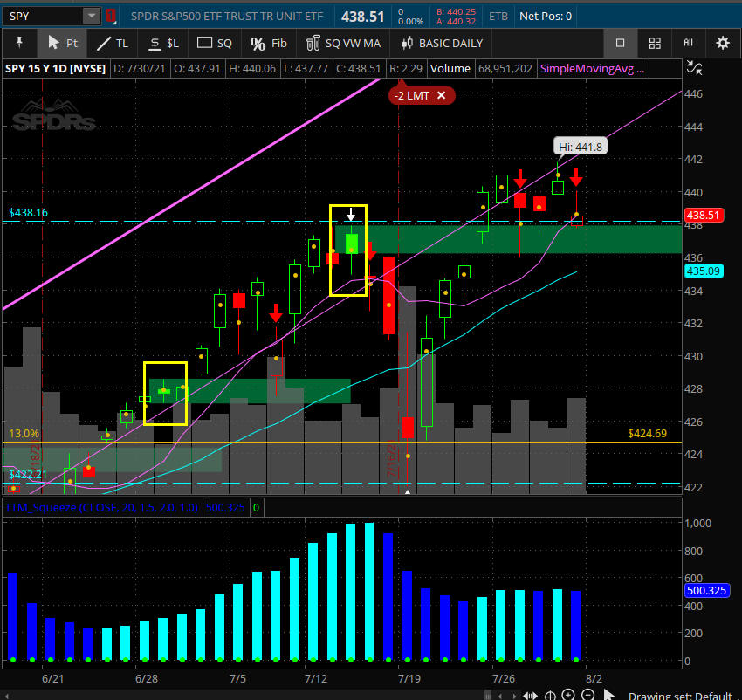The image size is (742, 700).
Task: Open the chart grid layout selector
Action: [655, 43]
